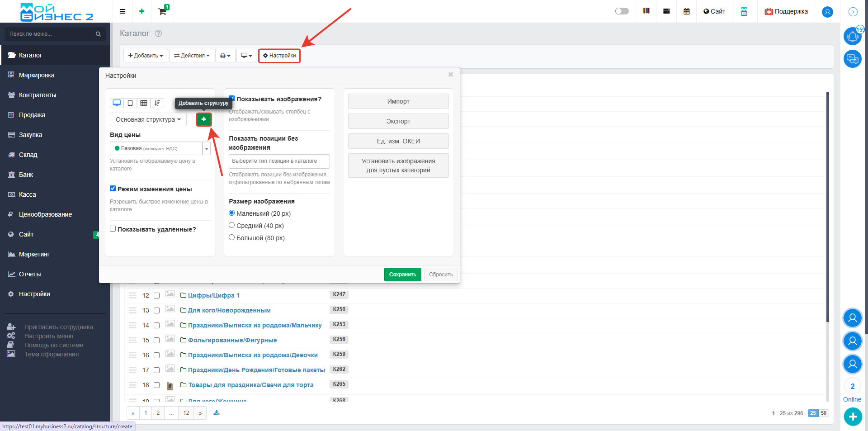Uncheck the 'Режим изменения цены' checkbox
This screenshot has height=431, width=868.
[x=113, y=189]
